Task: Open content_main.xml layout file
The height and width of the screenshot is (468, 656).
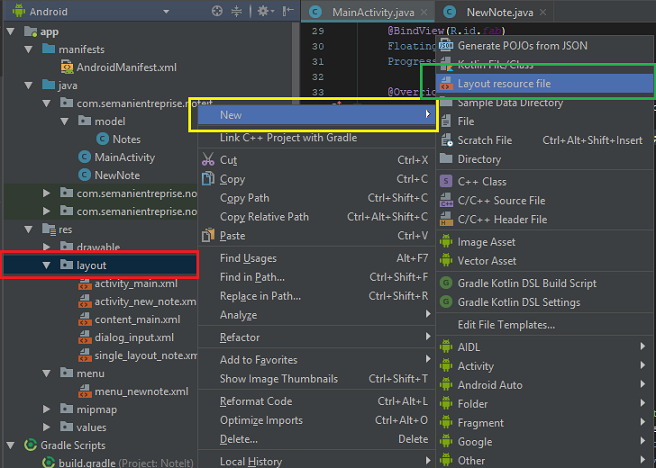Action: [x=129, y=320]
